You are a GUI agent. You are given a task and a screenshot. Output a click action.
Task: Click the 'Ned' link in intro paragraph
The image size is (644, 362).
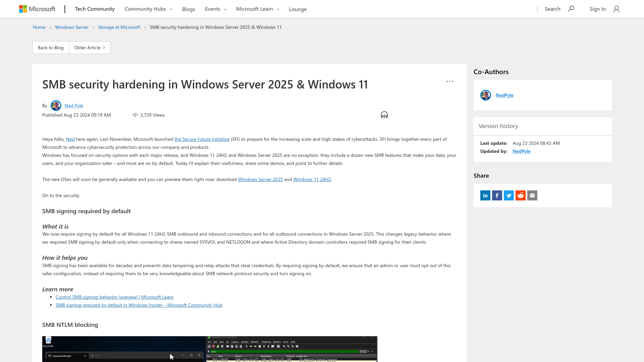click(70, 139)
